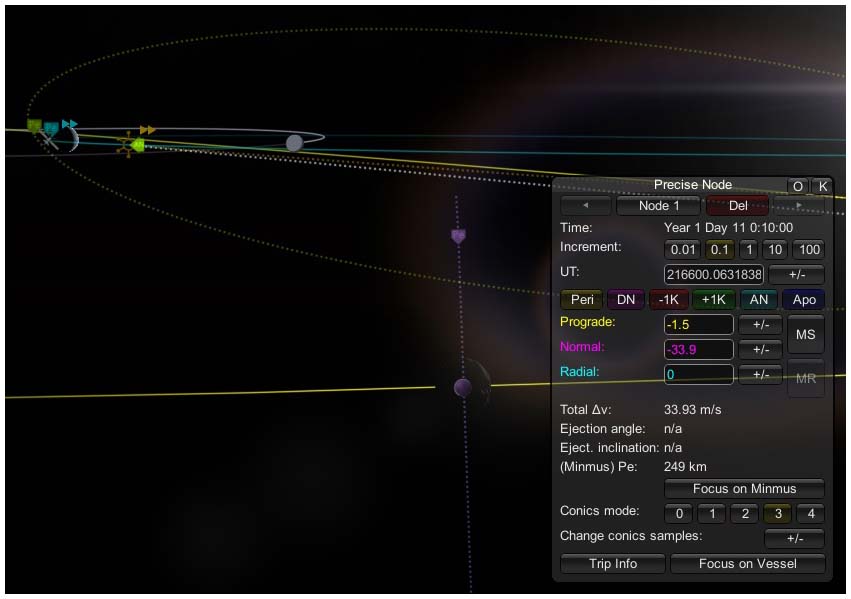Click the Normal value field
This screenshot has height=599, width=851.
point(698,349)
